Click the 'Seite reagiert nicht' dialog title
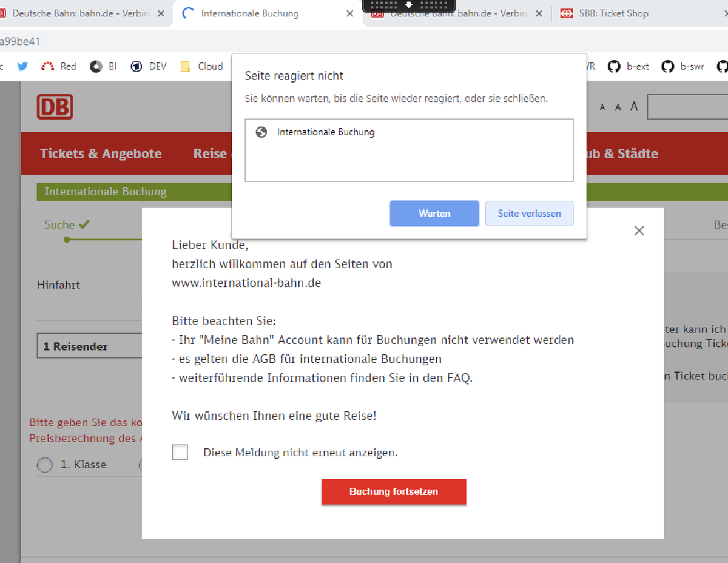The height and width of the screenshot is (563, 728). click(x=294, y=76)
